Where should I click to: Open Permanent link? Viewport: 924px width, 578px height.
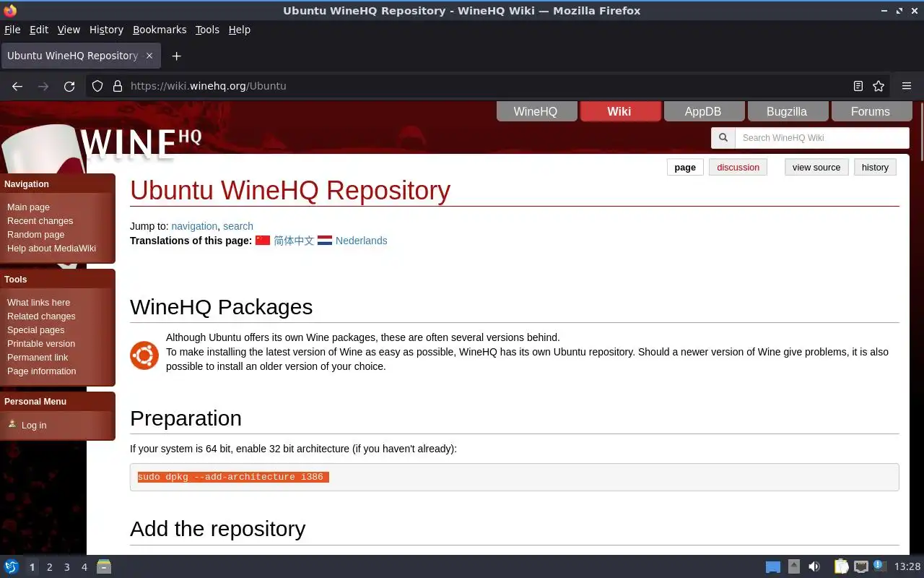(x=38, y=357)
